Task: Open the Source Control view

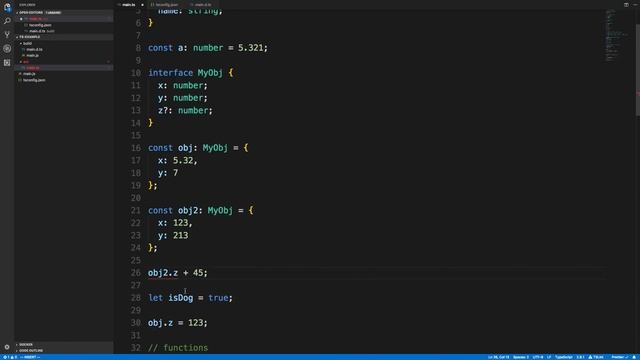Action: click(x=7, y=35)
